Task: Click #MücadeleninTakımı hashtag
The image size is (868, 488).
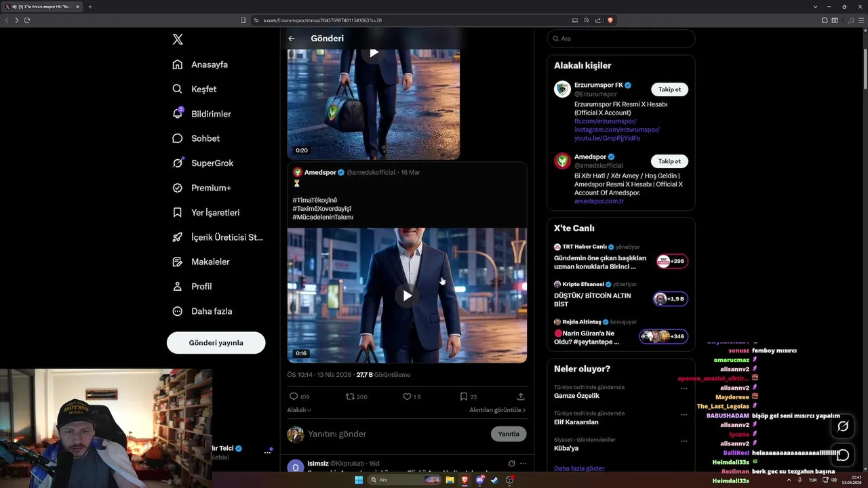Action: pos(323,217)
